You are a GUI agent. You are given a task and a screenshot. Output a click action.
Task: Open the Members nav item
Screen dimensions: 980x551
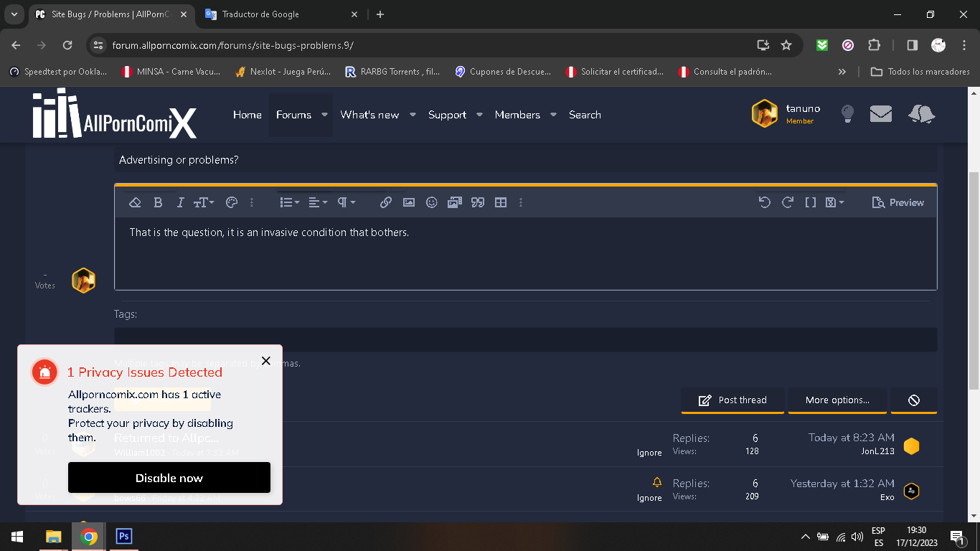click(517, 115)
